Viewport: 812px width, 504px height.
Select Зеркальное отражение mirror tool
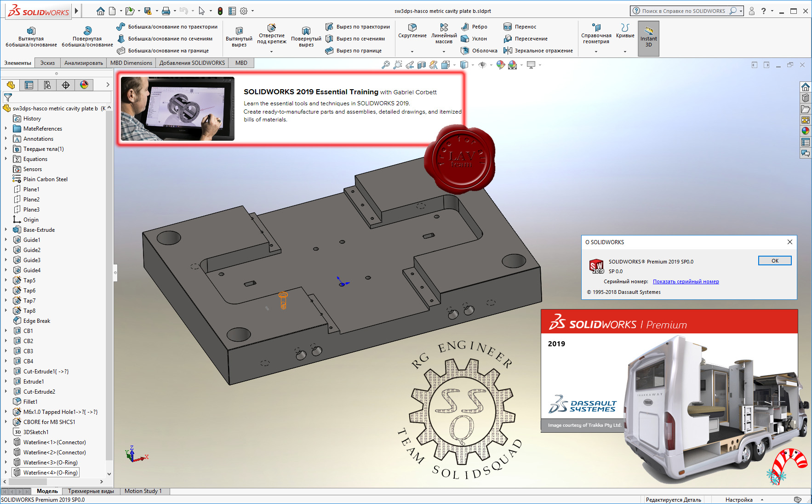(538, 51)
